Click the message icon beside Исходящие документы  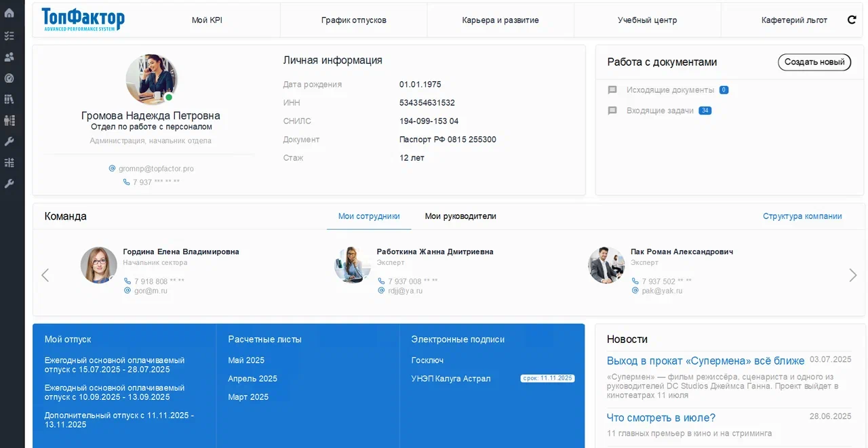point(612,90)
